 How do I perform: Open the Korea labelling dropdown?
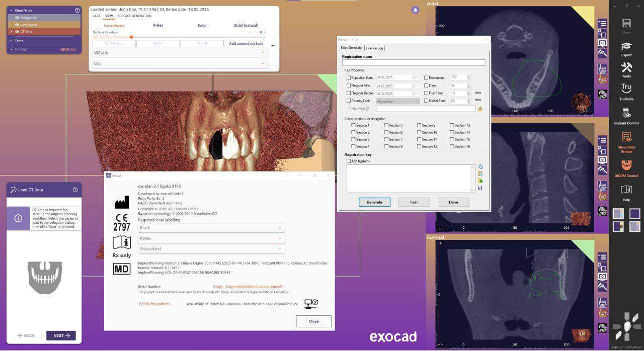(x=211, y=238)
